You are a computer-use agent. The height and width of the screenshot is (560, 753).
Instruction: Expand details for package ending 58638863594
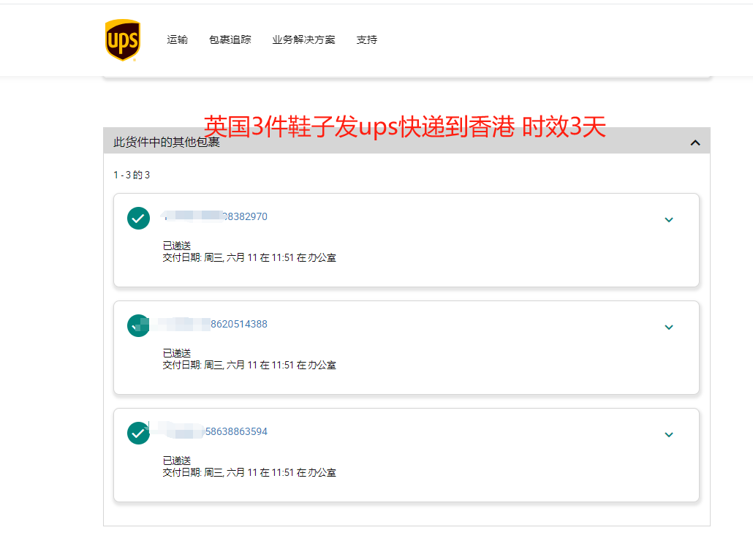click(668, 435)
